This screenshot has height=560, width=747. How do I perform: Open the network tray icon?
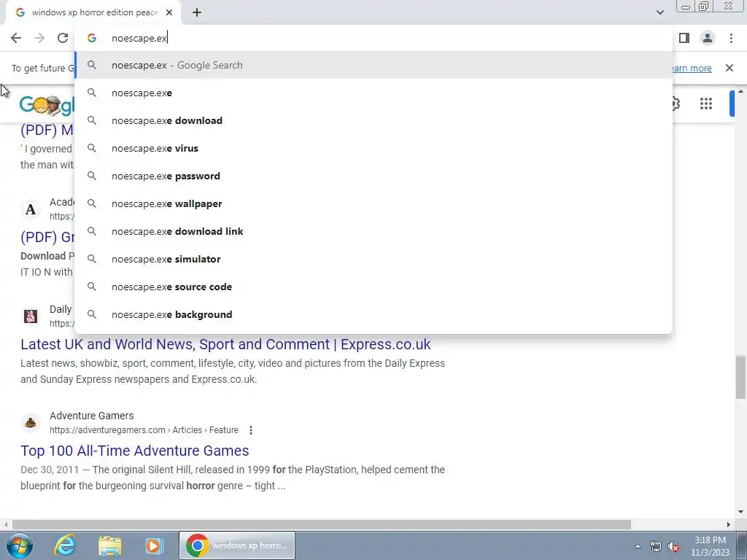(x=656, y=546)
